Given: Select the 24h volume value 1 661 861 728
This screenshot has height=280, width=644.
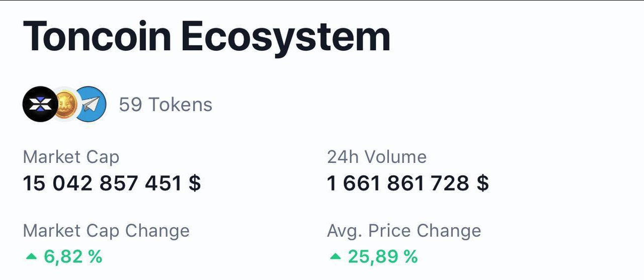Looking at the screenshot, I should click(398, 183).
